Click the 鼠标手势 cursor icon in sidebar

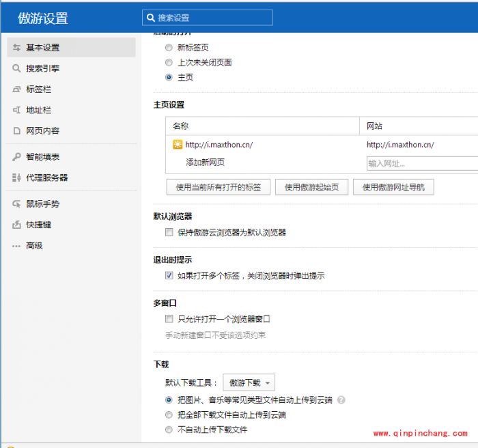[16, 204]
